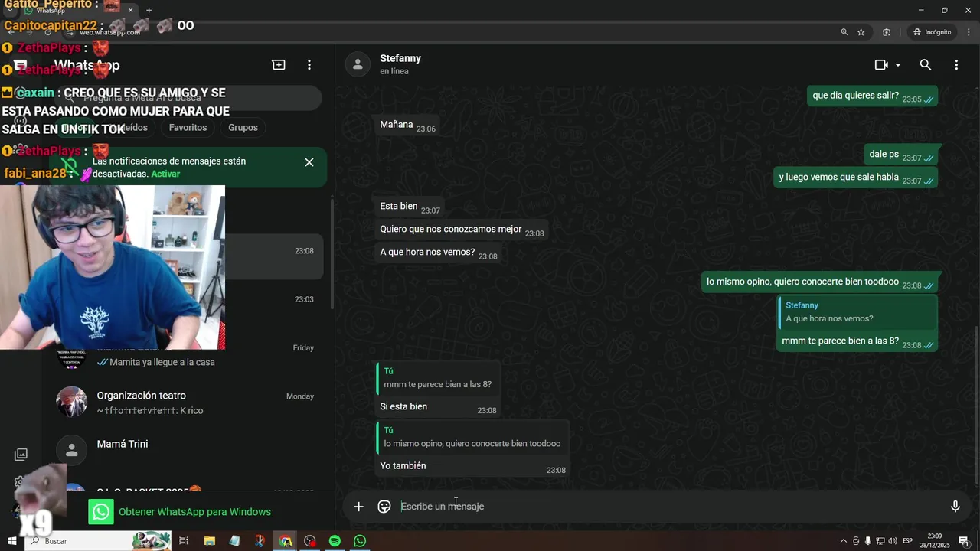
Task: Open OBS Studio from the taskbar
Action: pos(310,541)
